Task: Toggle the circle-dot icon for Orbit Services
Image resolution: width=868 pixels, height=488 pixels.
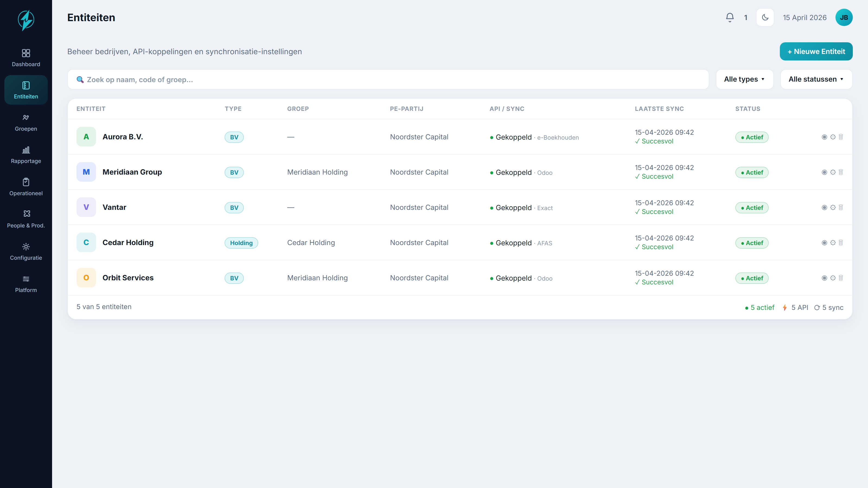Action: tap(824, 278)
